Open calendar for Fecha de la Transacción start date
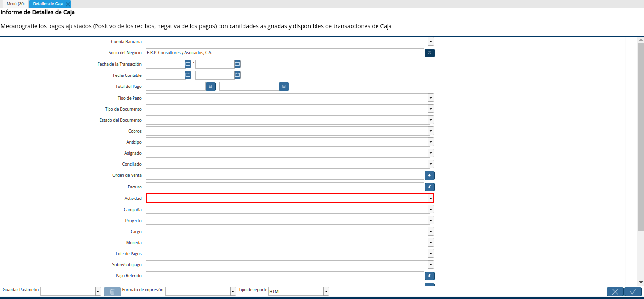 coord(187,63)
